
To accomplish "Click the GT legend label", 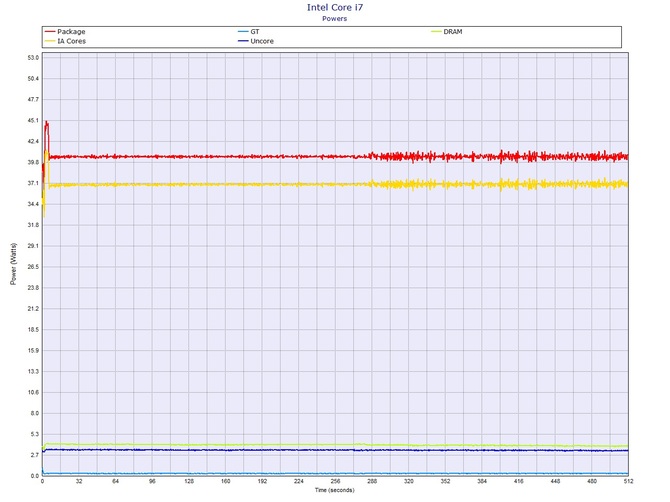I will point(255,32).
